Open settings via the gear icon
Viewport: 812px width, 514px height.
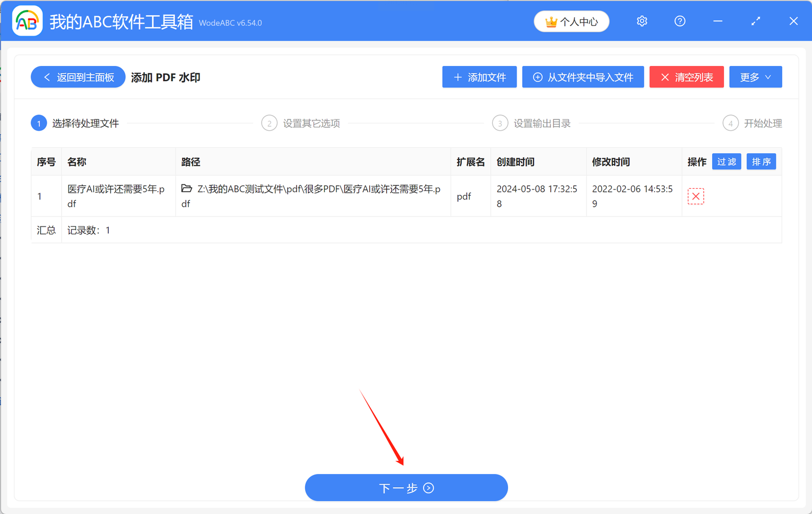[x=642, y=21]
